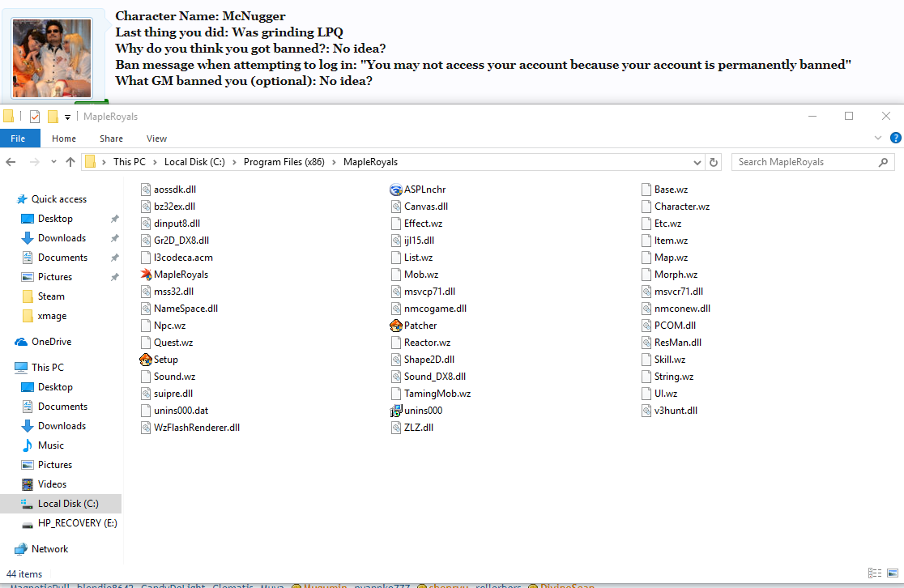
Task: Select the Character.wz file
Action: click(675, 207)
